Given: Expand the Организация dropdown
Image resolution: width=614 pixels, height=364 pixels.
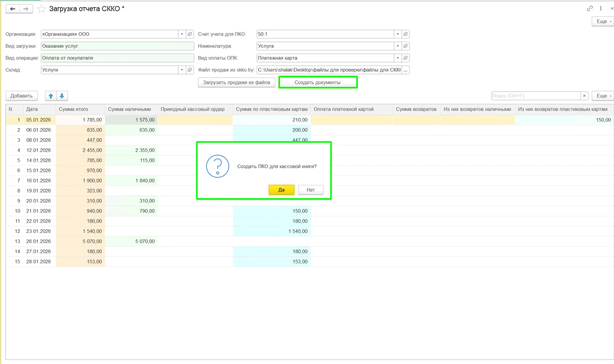Looking at the screenshot, I should click(182, 34).
